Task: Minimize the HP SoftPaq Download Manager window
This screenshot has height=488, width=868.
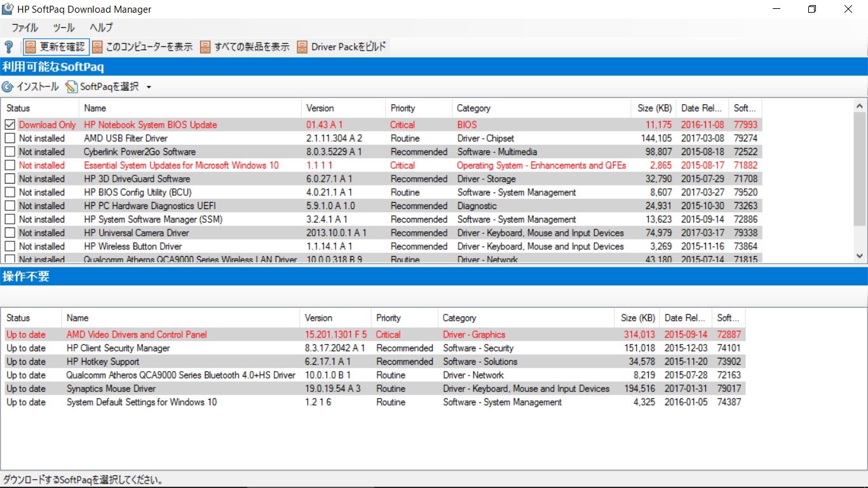Action: pyautogui.click(x=777, y=9)
